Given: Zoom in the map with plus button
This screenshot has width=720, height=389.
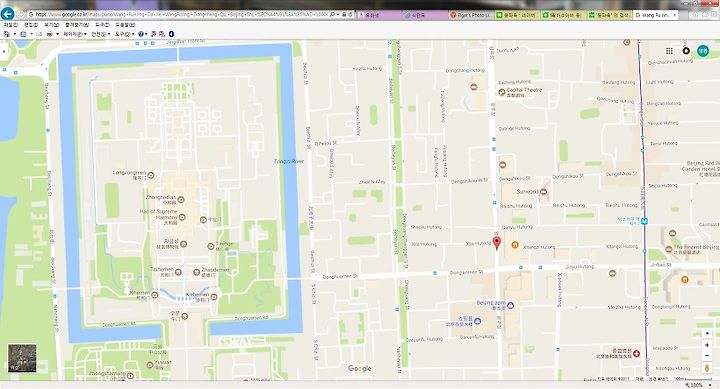Looking at the screenshot, I should click(x=707, y=345).
